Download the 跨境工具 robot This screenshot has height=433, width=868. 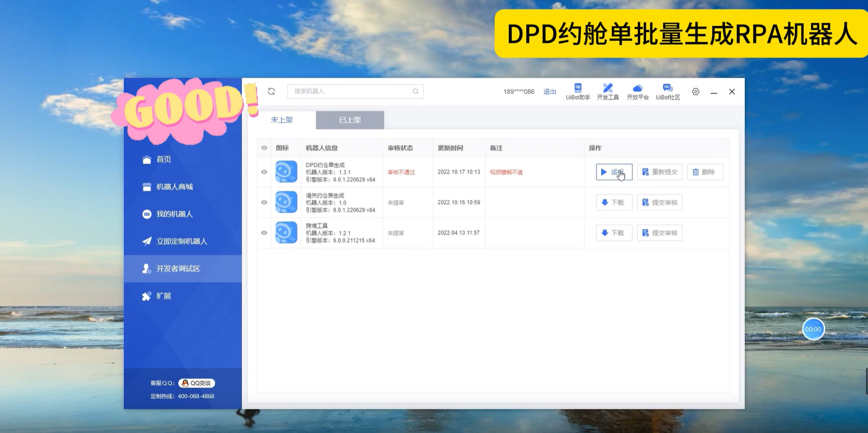(614, 233)
